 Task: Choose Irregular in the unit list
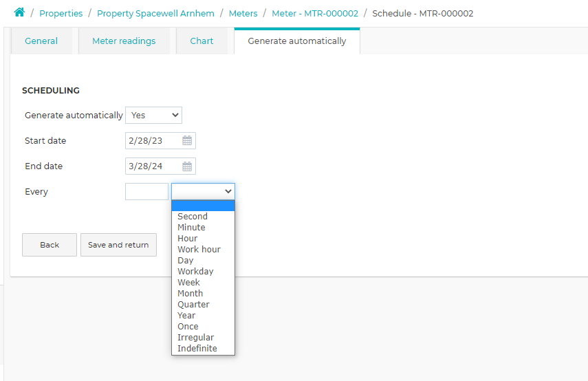click(x=204, y=338)
